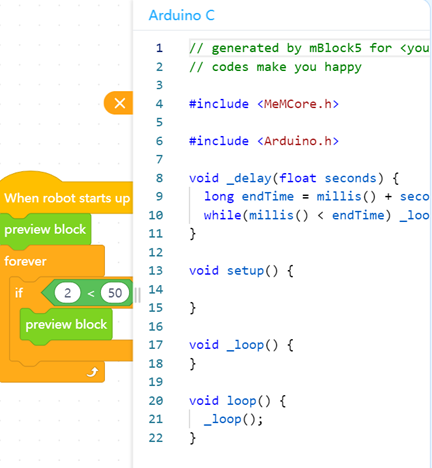This screenshot has width=432, height=468.
Task: Click the Arduino C tab title
Action: tap(182, 15)
